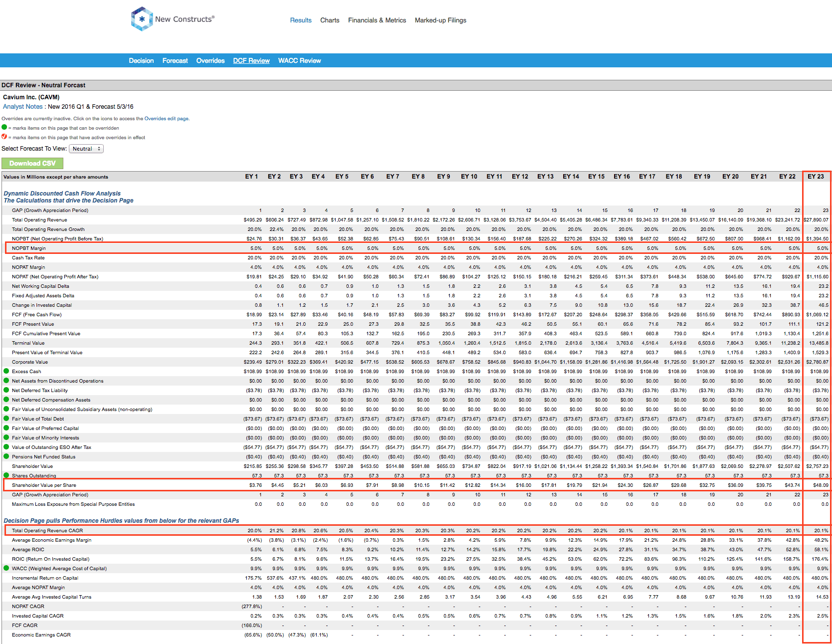Click the $3.76 value under EY 1

pyautogui.click(x=255, y=485)
